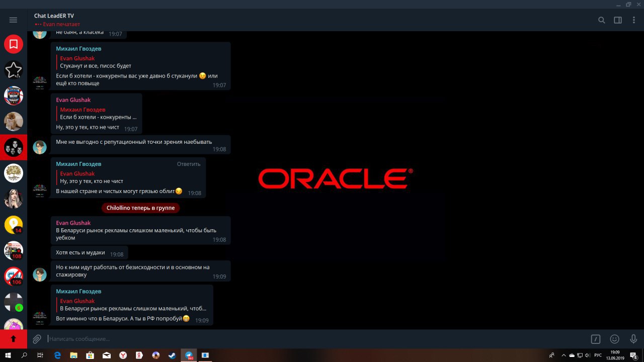Open yellow dollar chat with 14 unread

click(14, 224)
